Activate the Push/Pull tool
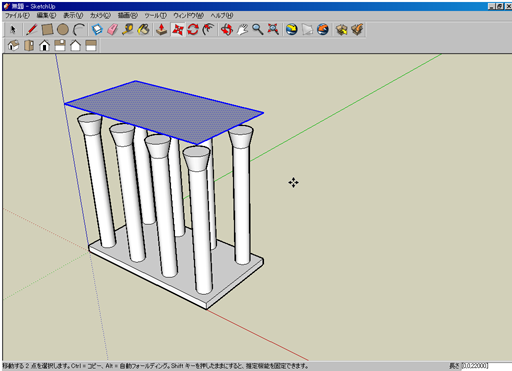This screenshot has height=371, width=512. tap(162, 30)
